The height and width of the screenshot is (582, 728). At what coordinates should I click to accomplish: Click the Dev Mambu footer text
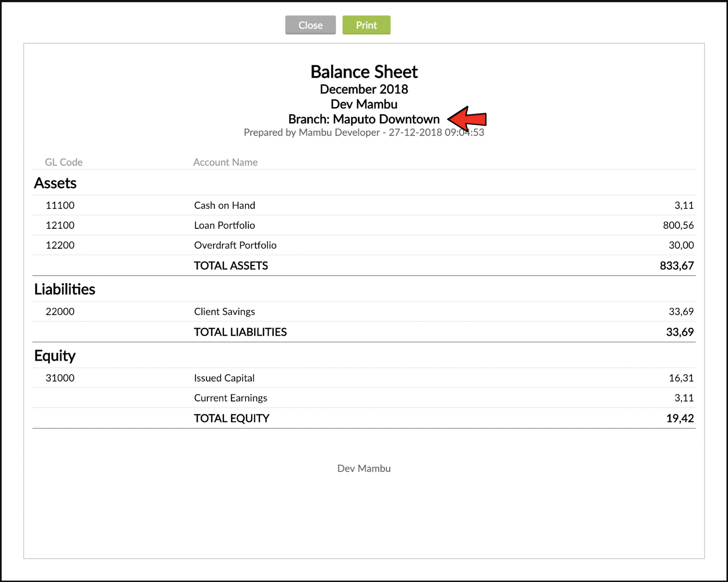tap(364, 468)
